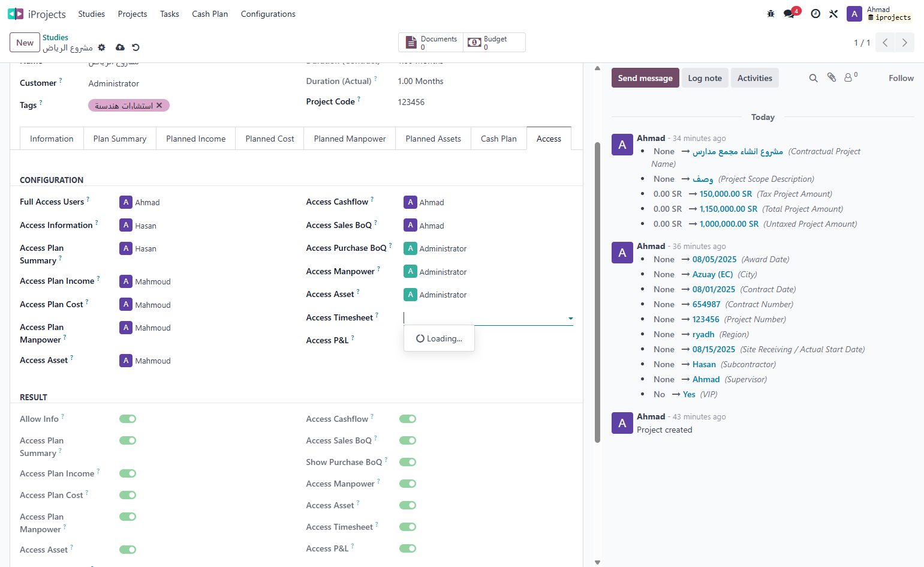The width and height of the screenshot is (924, 567).
Task: Go to the previous record arrow
Action: 885,43
